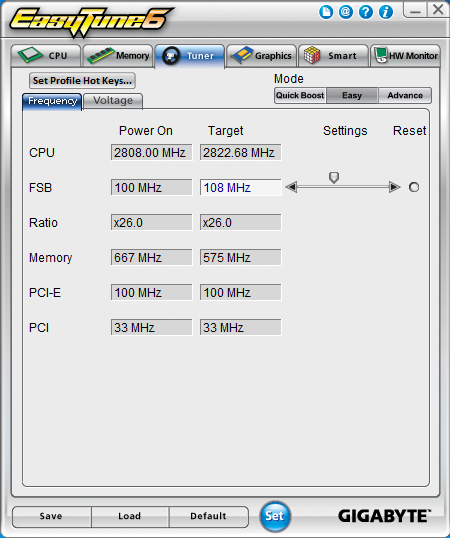Screen dimensions: 450x538
Task: Click the FSB target field 108 MHz
Action: (x=240, y=187)
